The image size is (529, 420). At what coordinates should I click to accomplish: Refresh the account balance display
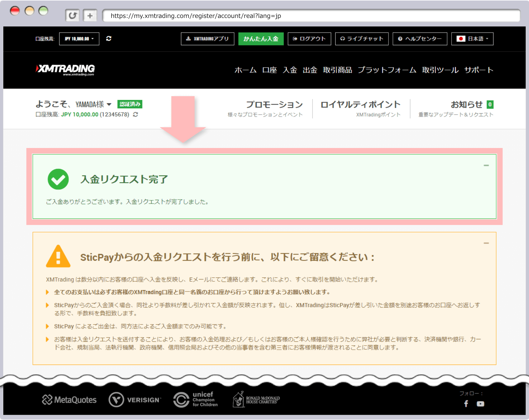point(109,39)
